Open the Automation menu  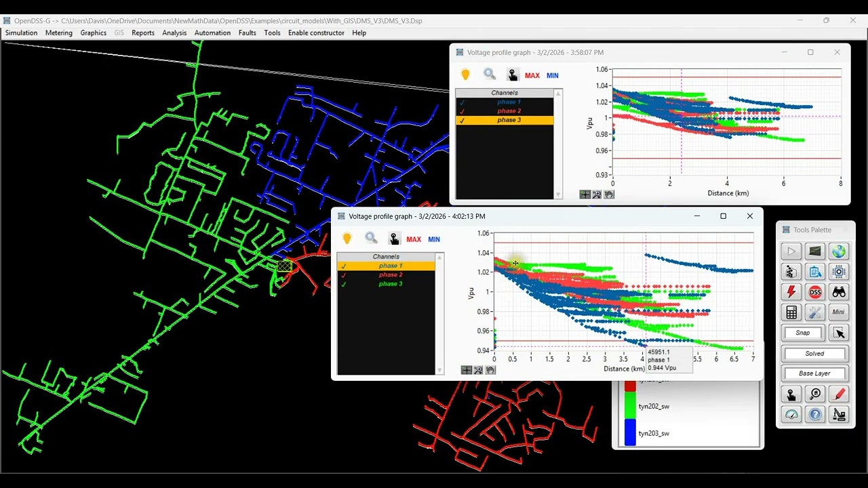coord(213,33)
